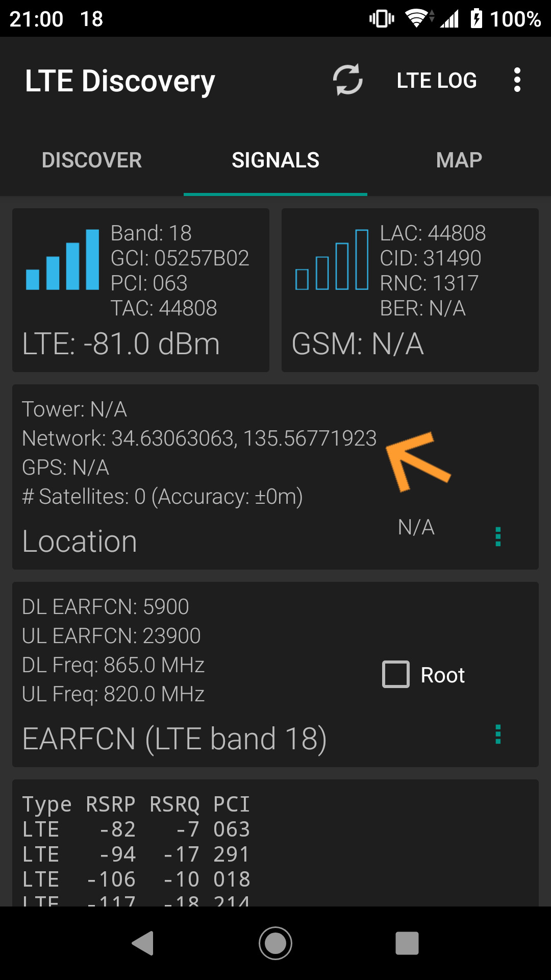The image size is (551, 980).
Task: Tap the Network coordinates text
Action: point(199,438)
